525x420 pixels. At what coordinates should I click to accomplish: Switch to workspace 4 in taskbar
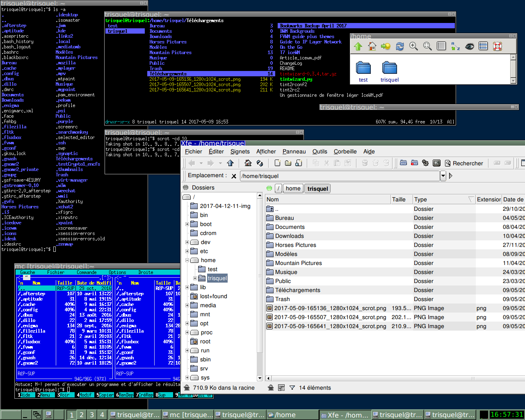tap(102, 415)
